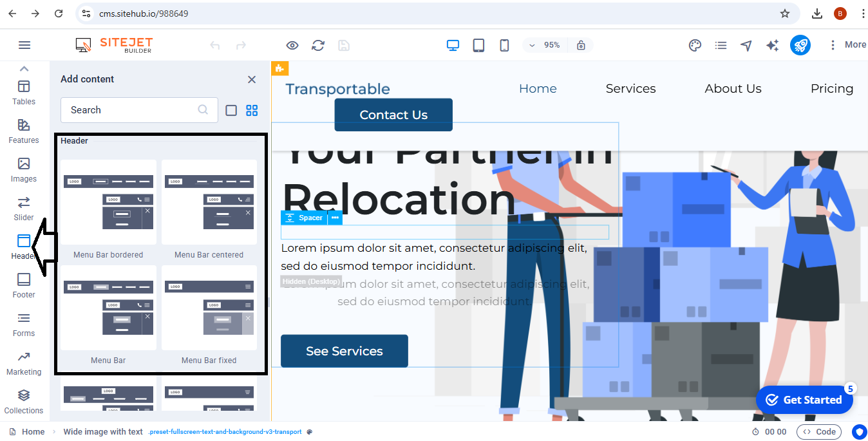Select the Services navigation menu item

tap(630, 89)
